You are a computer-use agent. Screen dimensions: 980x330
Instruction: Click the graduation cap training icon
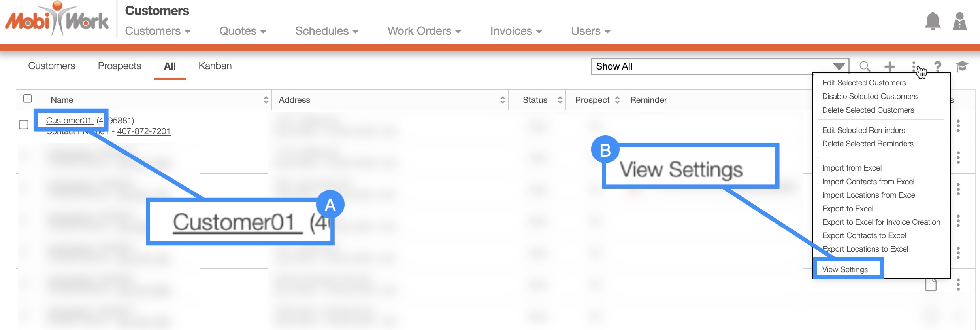point(962,66)
